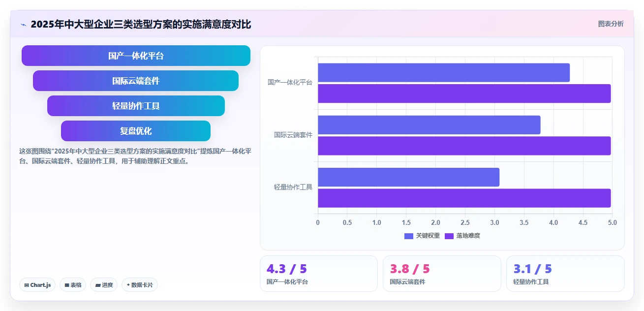Select the 国产一体化平台 funnel stage

point(136,56)
